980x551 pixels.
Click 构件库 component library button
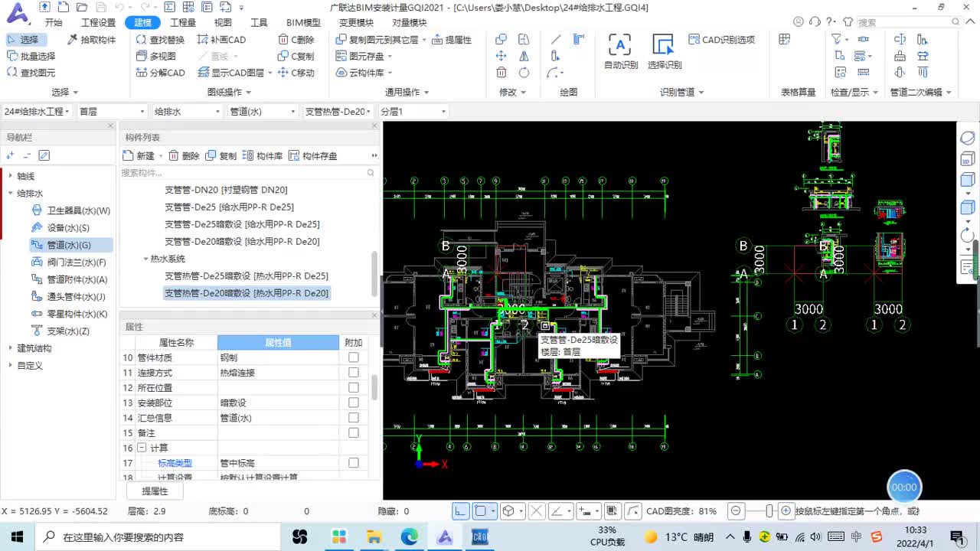coord(263,155)
